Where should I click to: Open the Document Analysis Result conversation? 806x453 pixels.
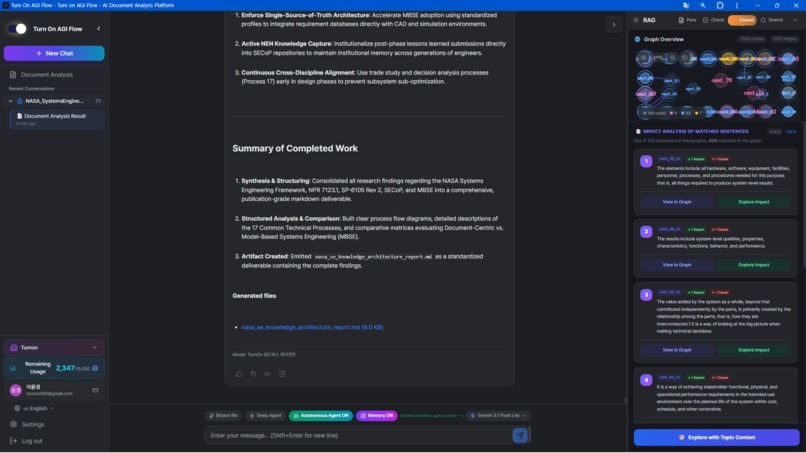[57, 119]
